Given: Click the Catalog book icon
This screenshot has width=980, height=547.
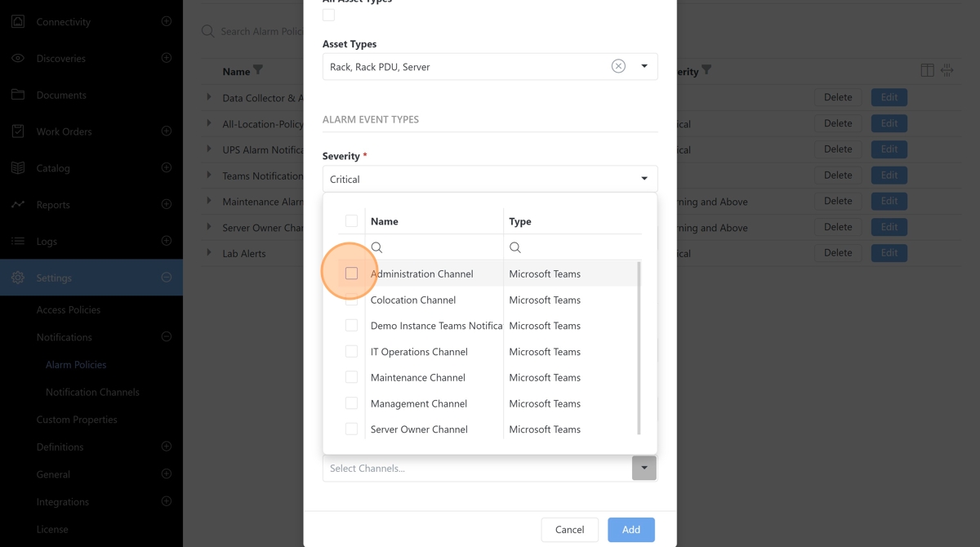Looking at the screenshot, I should click(x=18, y=168).
